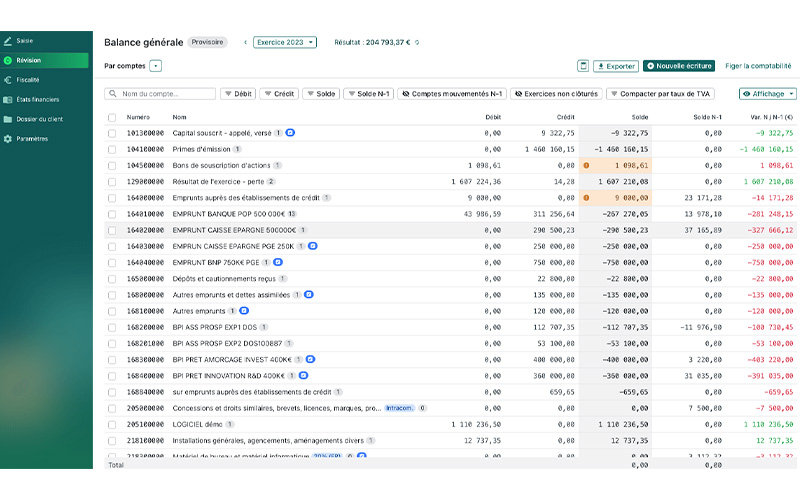800x500 pixels.
Task: Check the LOGICIEL démo row
Action: (x=112, y=424)
